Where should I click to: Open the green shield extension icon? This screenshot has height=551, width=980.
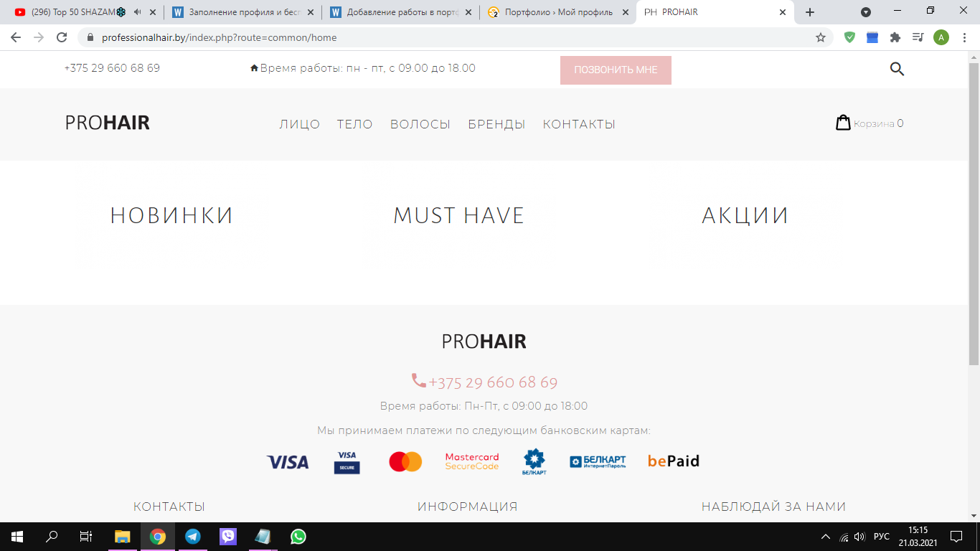(x=849, y=37)
